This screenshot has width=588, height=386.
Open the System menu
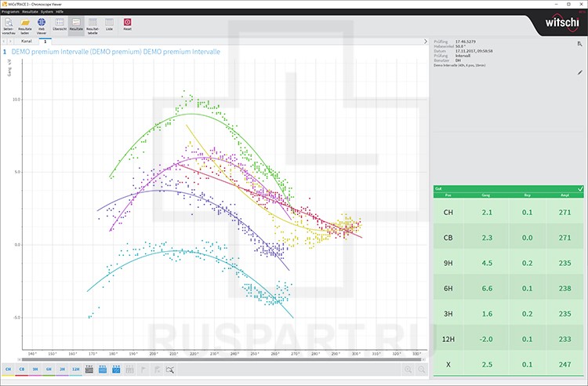point(47,12)
